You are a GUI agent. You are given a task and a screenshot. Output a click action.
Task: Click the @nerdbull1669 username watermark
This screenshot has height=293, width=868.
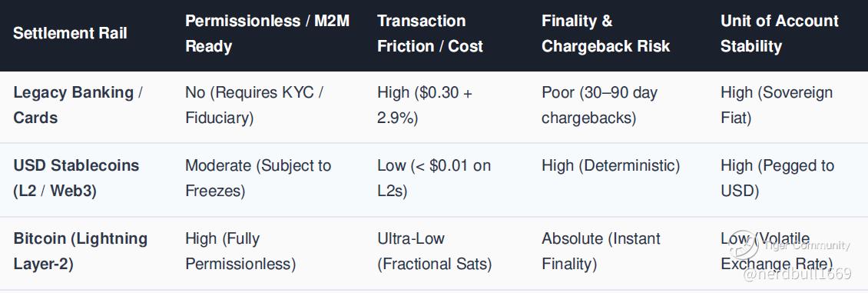point(797,275)
